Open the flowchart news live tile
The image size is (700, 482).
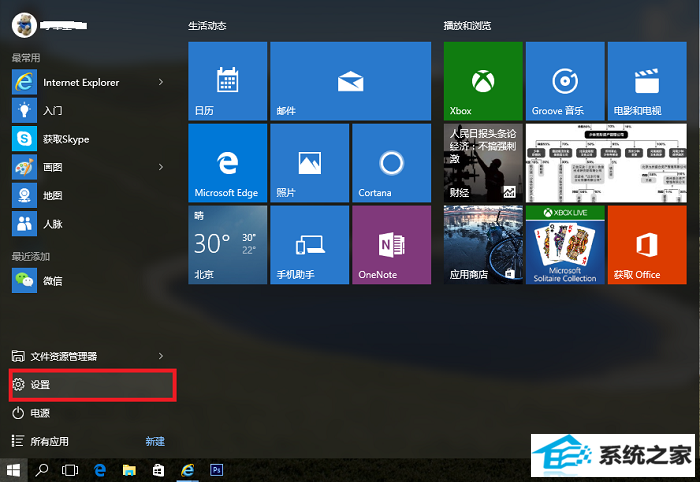click(x=606, y=163)
